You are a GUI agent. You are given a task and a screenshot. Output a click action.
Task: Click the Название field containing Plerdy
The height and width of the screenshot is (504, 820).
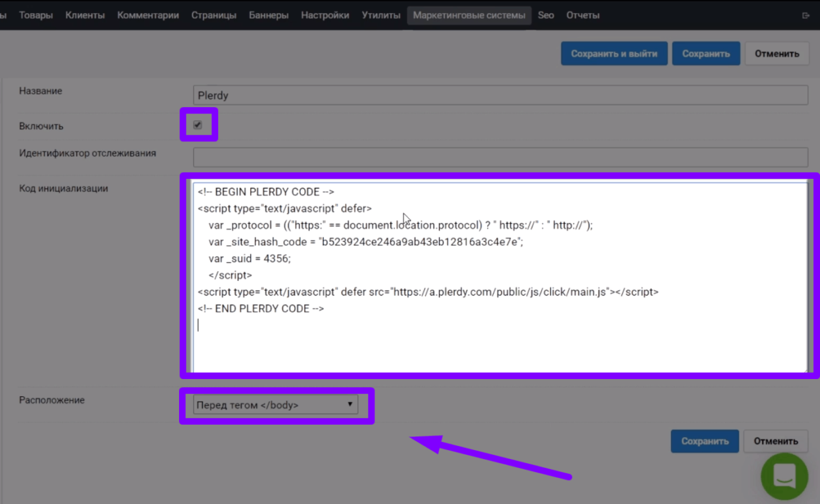[x=501, y=95]
